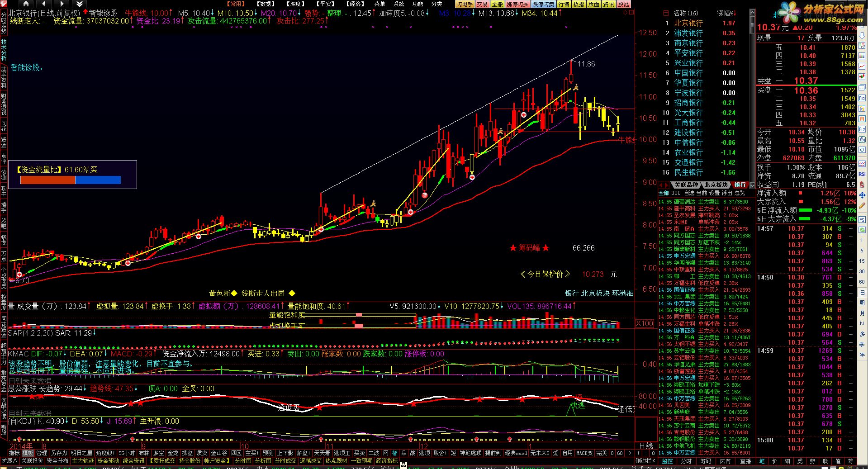Select the 关联品种 tab

click(x=686, y=185)
